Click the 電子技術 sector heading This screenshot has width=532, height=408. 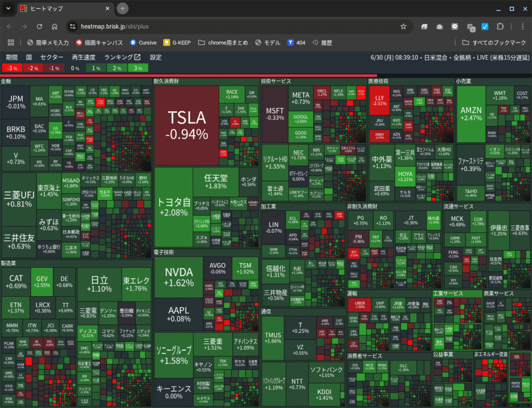pos(164,252)
